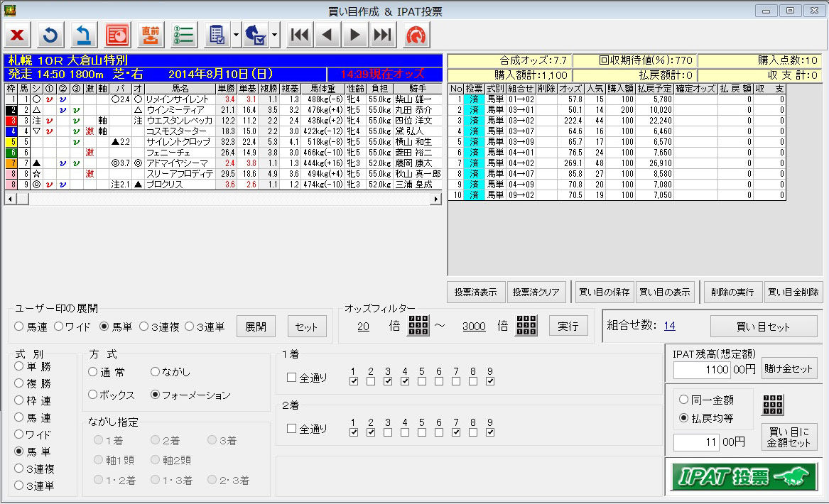The width and height of the screenshot is (829, 504).
Task: Click horse table scrollbar right arrow
Action: (x=436, y=199)
